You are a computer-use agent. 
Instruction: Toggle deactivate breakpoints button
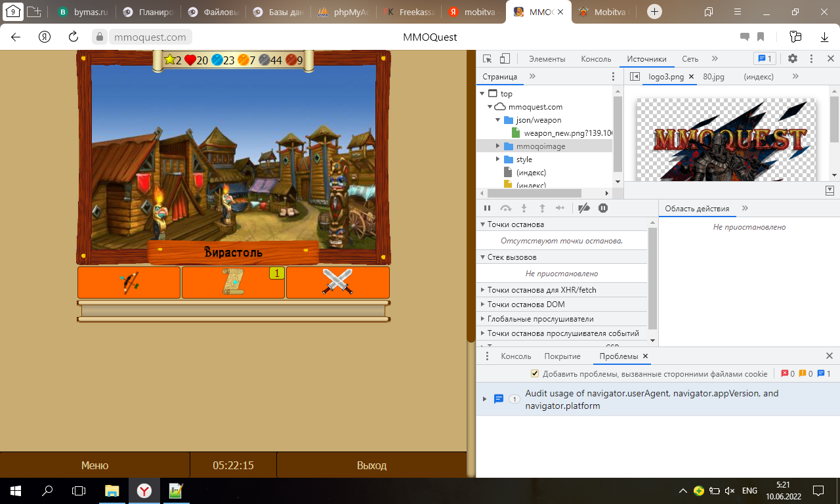(583, 208)
